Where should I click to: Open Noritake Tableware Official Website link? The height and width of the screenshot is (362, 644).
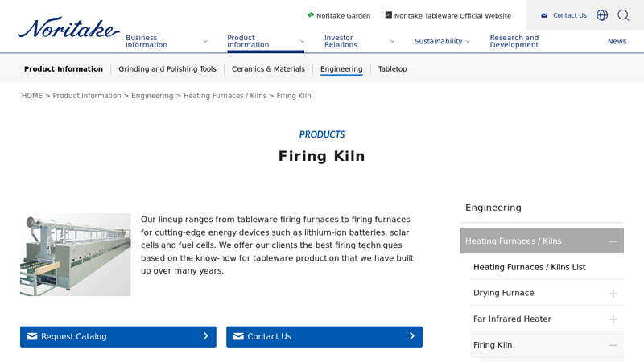point(452,15)
